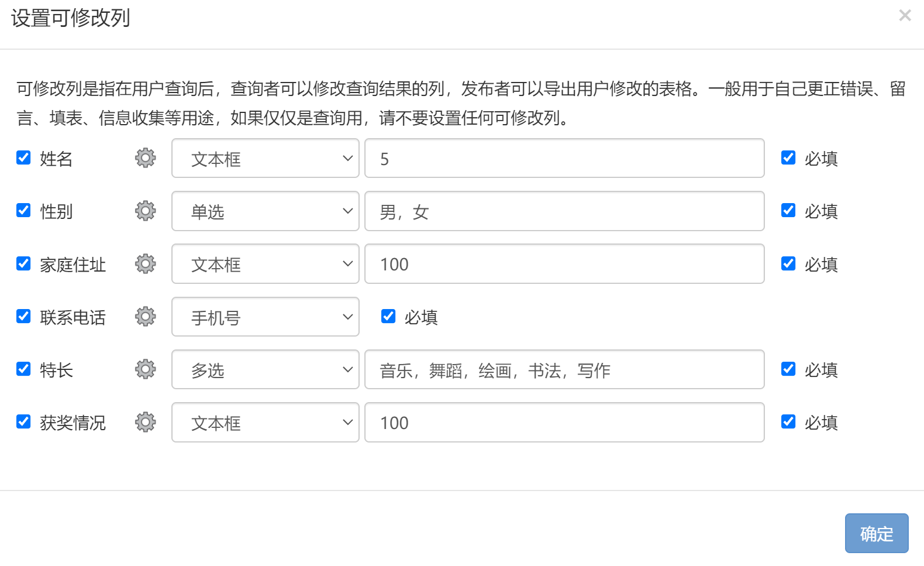This screenshot has width=924, height=566.
Task: Click the gear icon beside 家庭住址
Action: click(x=145, y=264)
